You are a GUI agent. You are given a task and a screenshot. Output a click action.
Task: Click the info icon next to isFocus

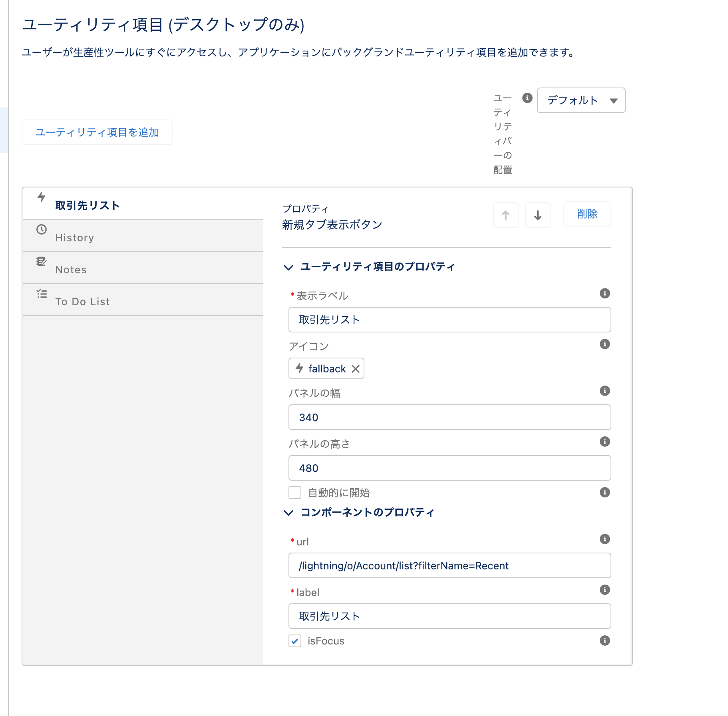pos(605,641)
